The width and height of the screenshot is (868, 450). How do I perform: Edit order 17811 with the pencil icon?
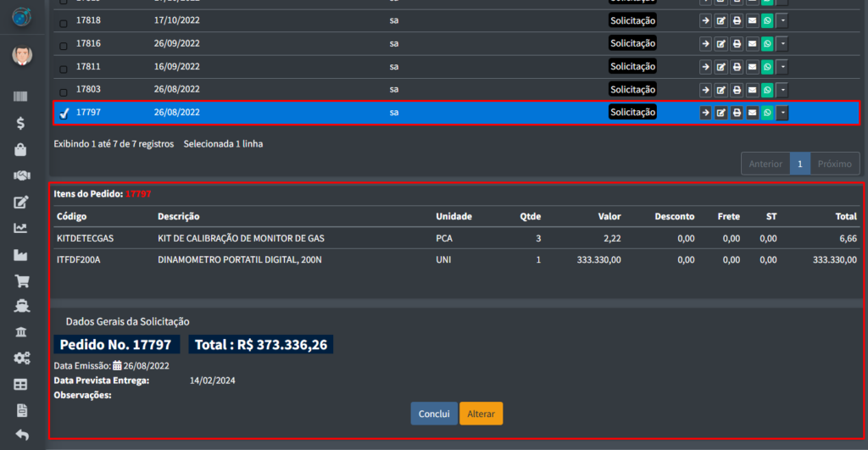[721, 67]
